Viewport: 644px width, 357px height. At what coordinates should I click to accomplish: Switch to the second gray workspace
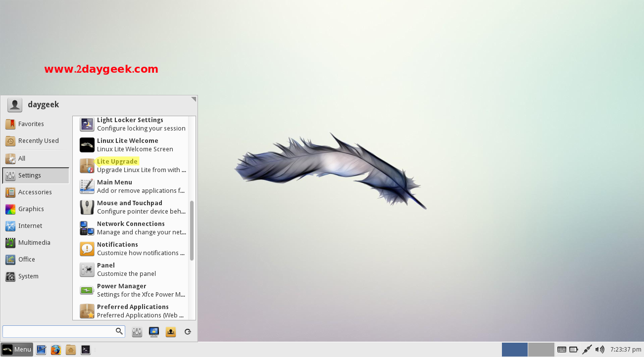(541, 350)
